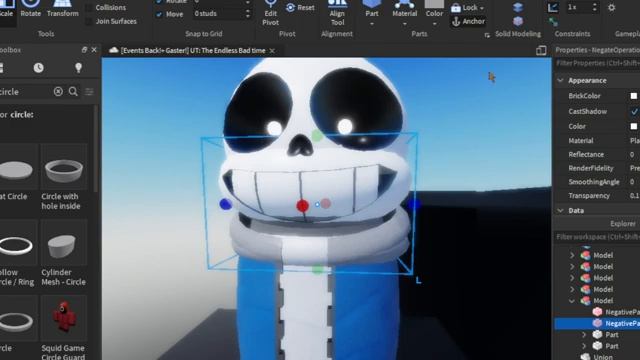Viewport: 640px width, 360px height.
Task: Open the Recent tab clock icon in Toolbox
Action: [x=38, y=68]
